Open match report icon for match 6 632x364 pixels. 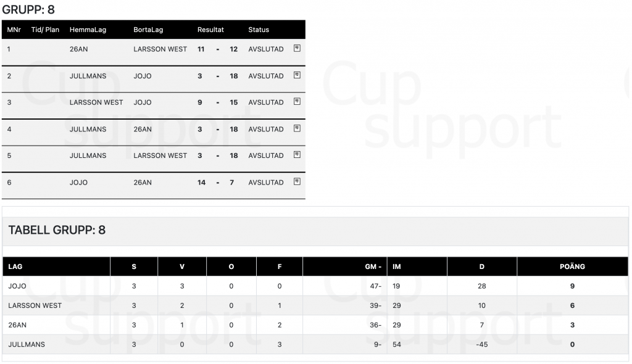[x=297, y=181]
